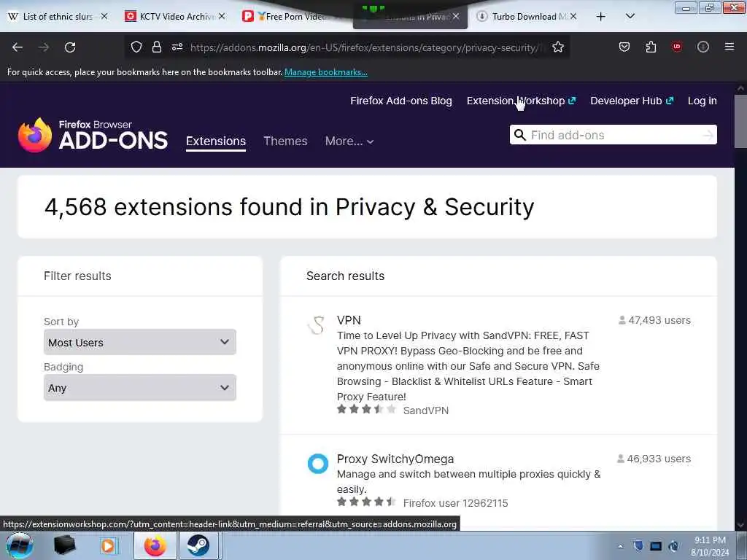
Task: Click the 46,933 users count
Action: [654, 459]
